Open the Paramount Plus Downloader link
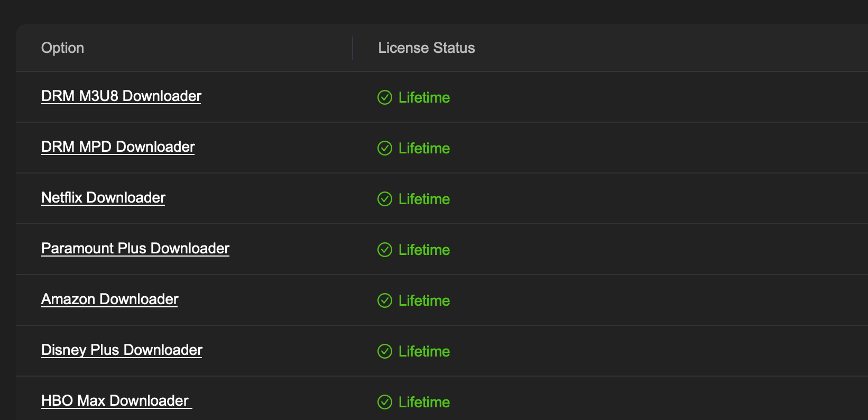Viewport: 868px width, 420px height. point(135,249)
